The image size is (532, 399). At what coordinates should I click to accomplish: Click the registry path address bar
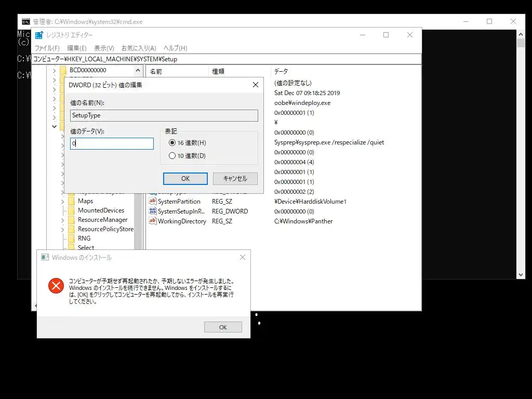(227, 59)
